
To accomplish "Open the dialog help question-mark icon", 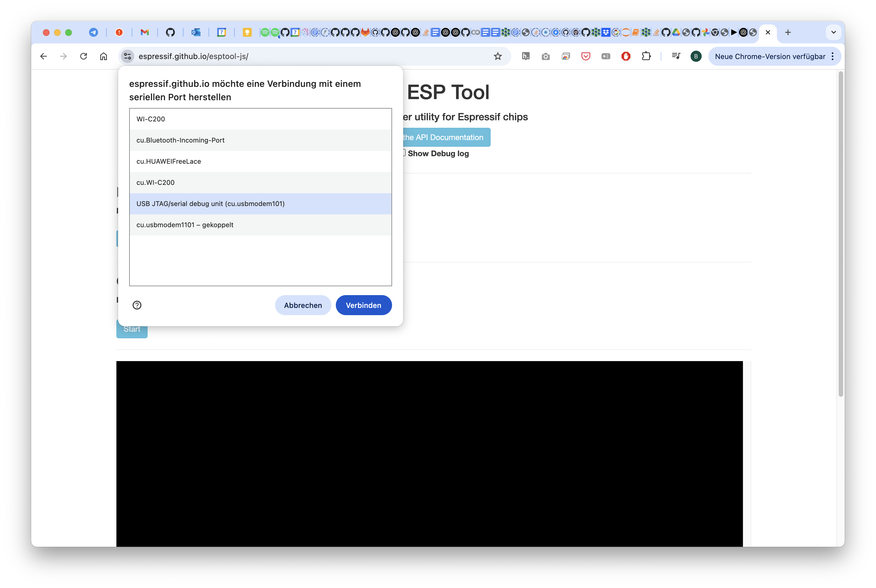I will point(137,305).
